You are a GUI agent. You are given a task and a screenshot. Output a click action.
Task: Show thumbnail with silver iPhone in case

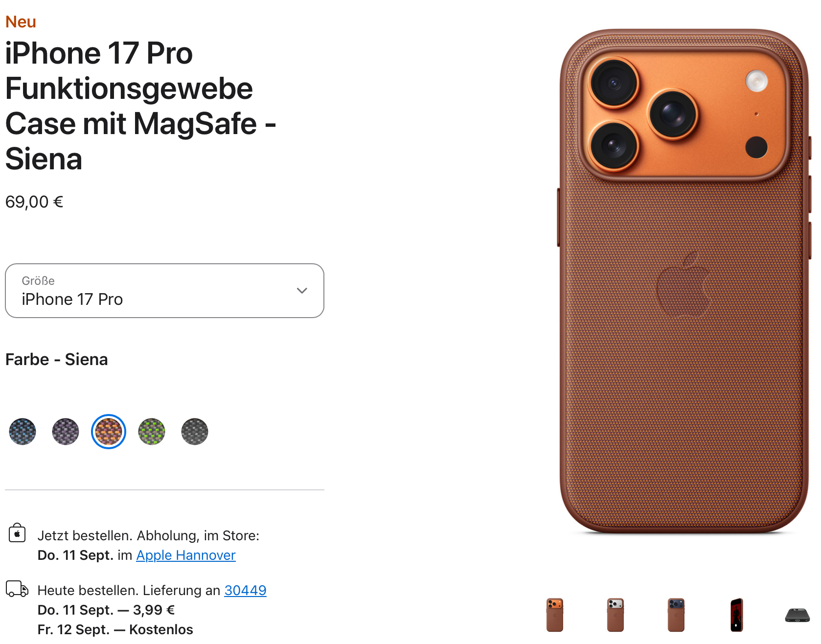616,615
